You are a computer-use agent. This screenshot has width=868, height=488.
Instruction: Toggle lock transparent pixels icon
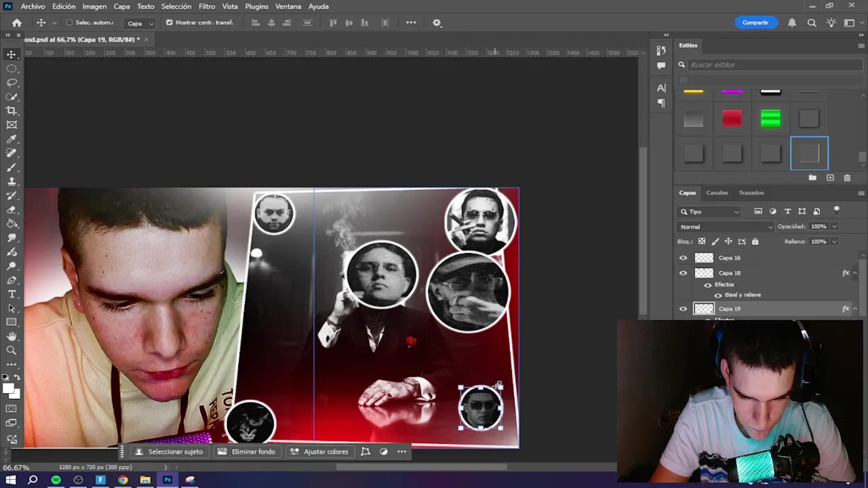tap(702, 241)
